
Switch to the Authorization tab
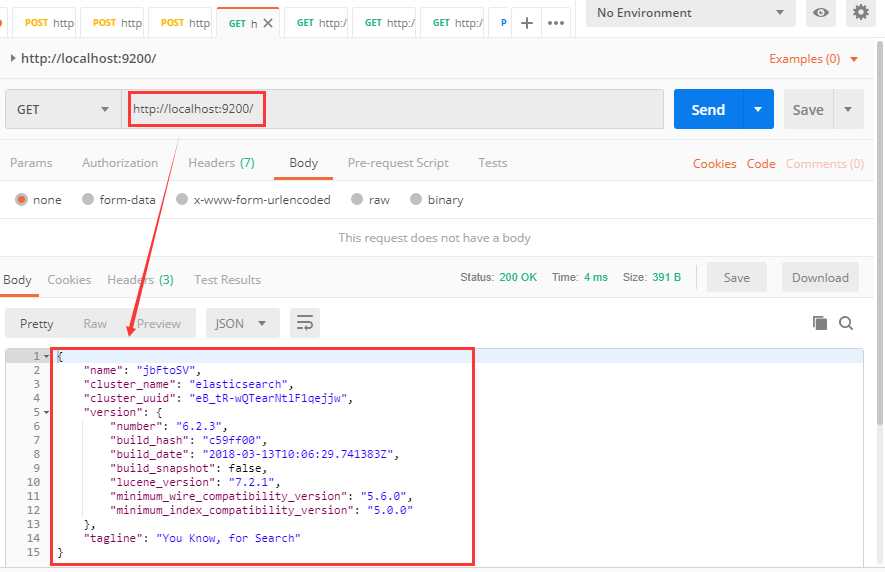(120, 163)
